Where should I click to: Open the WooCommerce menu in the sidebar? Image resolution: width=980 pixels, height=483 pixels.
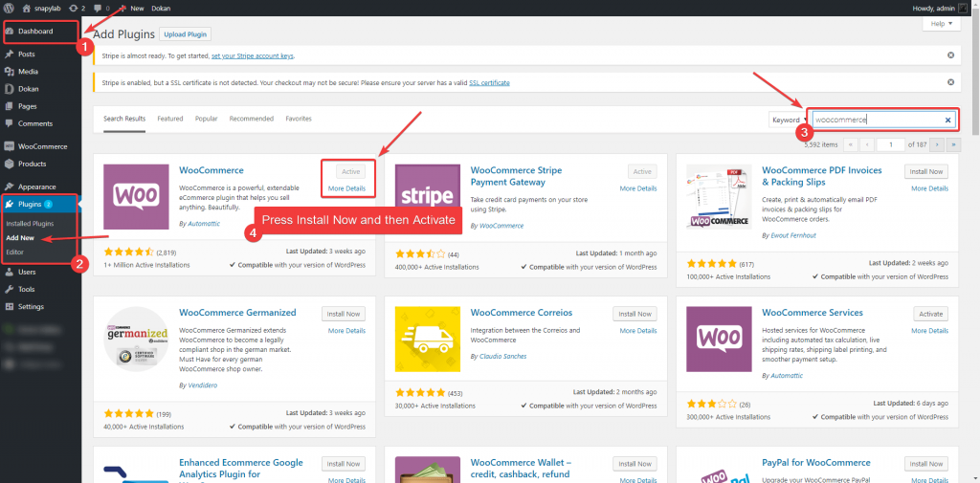[x=40, y=146]
